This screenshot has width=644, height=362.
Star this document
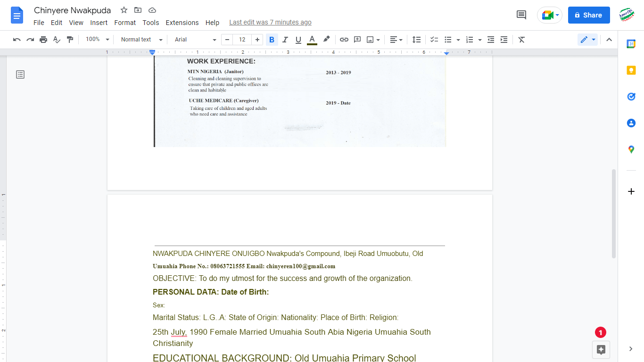click(x=124, y=10)
